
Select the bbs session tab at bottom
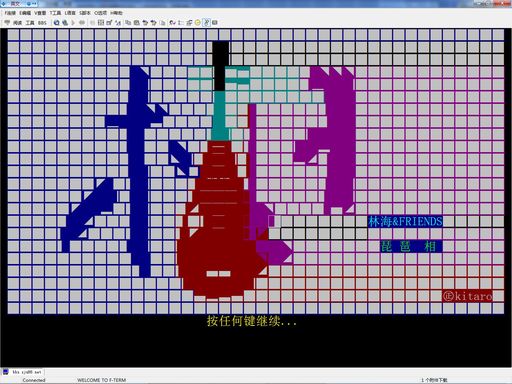(23, 372)
